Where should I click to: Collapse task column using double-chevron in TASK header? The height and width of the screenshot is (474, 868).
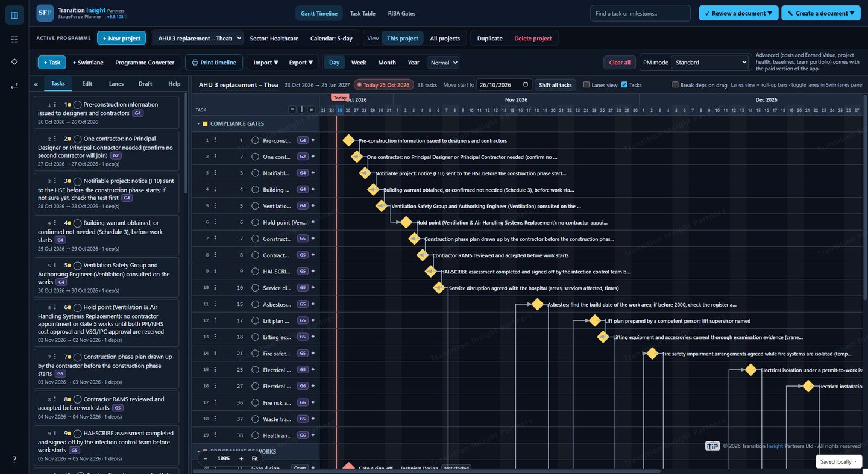click(312, 110)
